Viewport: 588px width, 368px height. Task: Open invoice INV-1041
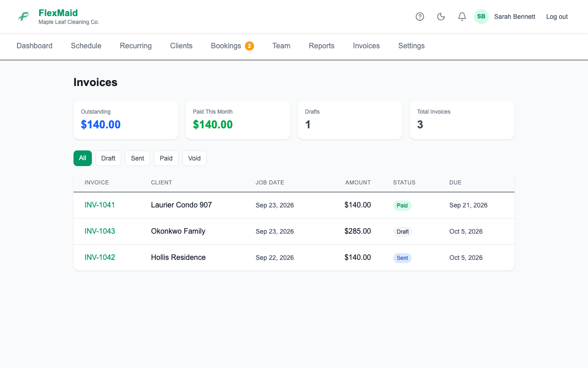(100, 205)
